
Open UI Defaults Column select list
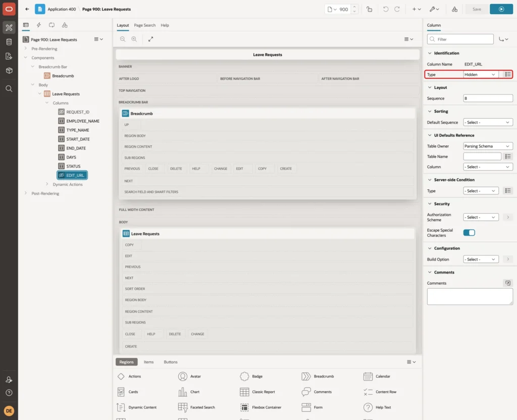488,167
